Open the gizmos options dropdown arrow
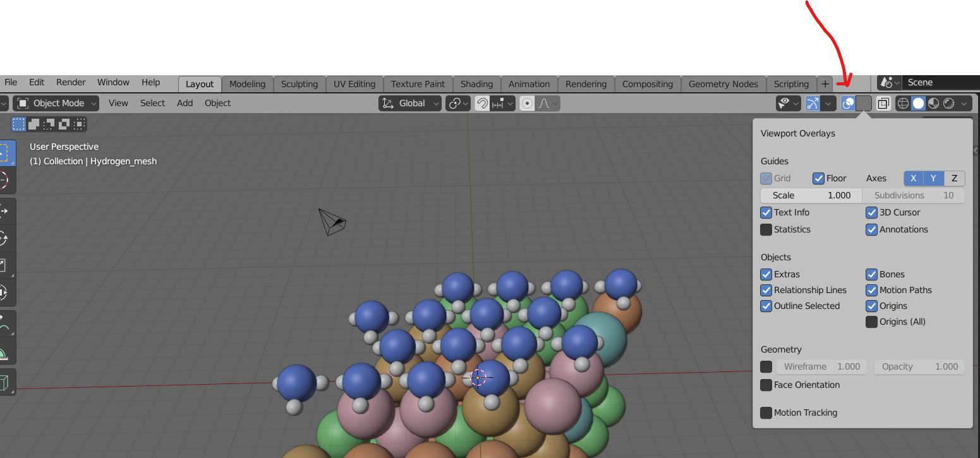This screenshot has height=458, width=980. click(829, 103)
